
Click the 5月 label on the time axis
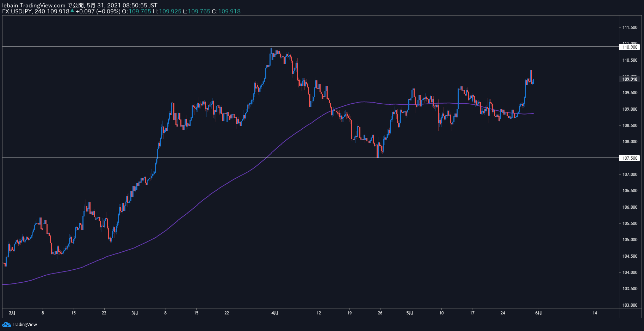coord(410,313)
